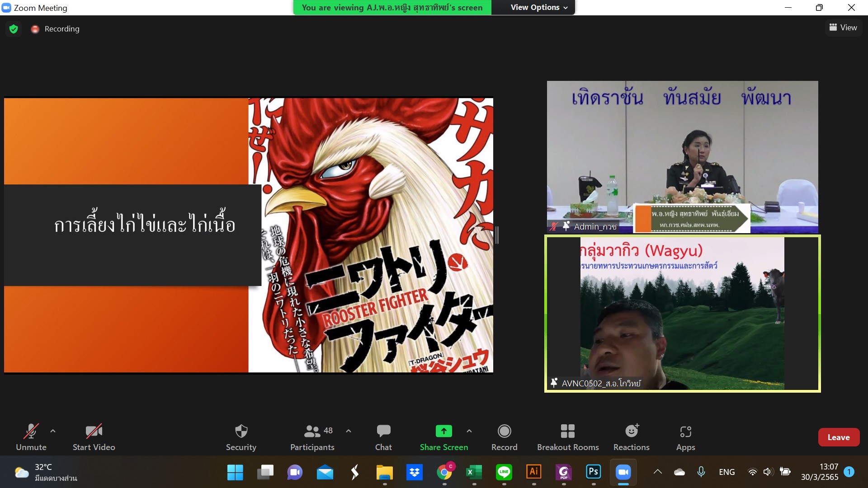This screenshot has width=868, height=488.
Task: Click the pin icon on Admin_กวช tile
Action: (x=566, y=226)
